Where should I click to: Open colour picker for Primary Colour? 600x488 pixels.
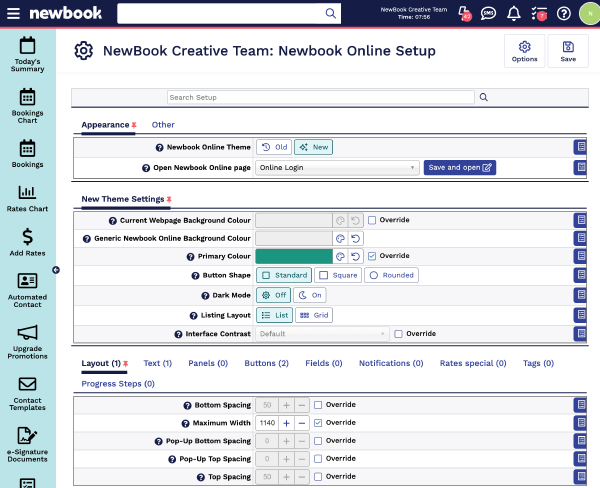tap(340, 256)
